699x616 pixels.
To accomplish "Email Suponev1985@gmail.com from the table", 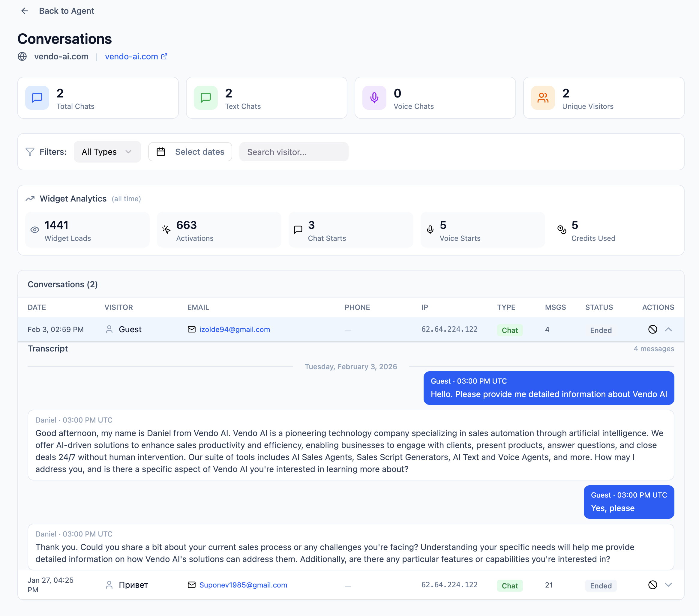I will (x=243, y=585).
